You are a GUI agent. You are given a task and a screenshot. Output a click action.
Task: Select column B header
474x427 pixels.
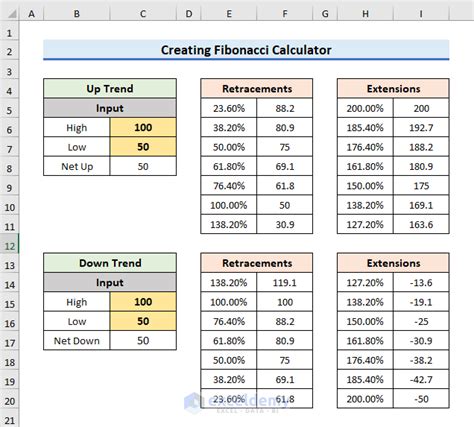77,14
